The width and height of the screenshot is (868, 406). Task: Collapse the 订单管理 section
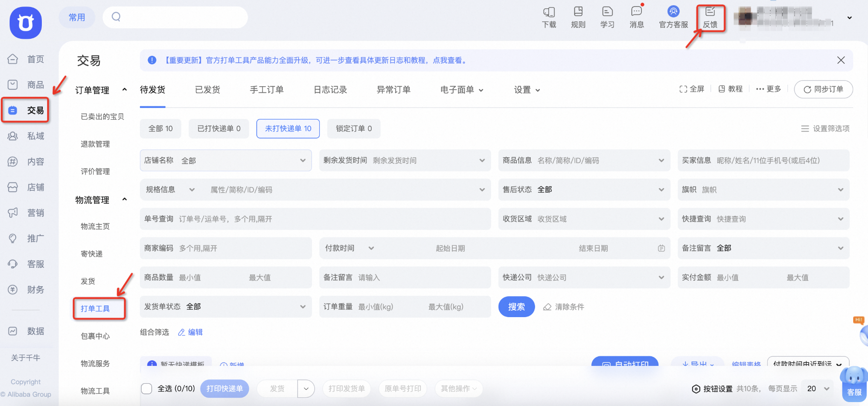[x=125, y=89]
